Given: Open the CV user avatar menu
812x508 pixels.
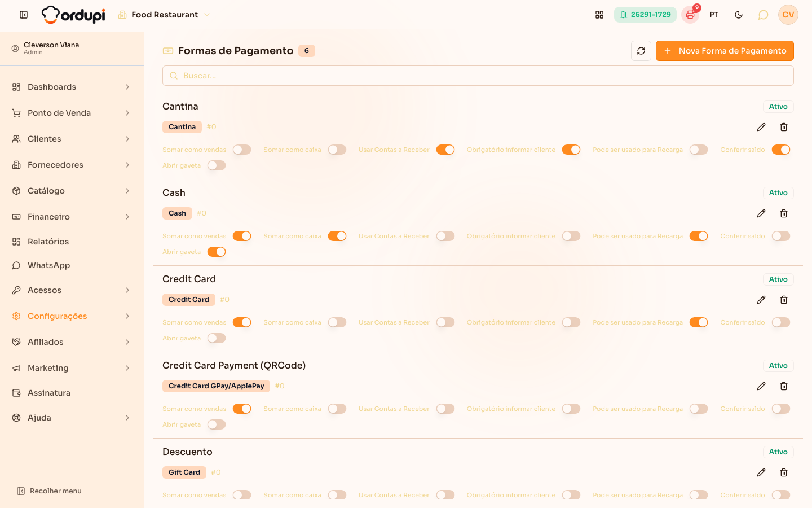Looking at the screenshot, I should 788,15.
